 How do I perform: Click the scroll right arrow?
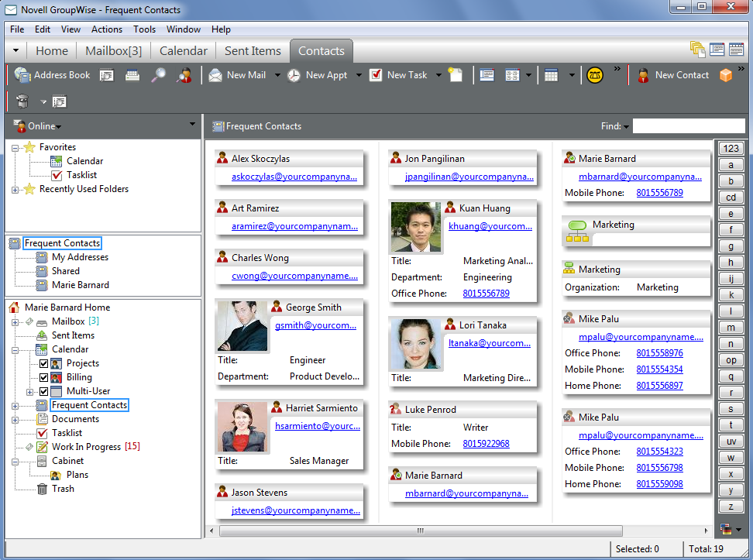706,531
